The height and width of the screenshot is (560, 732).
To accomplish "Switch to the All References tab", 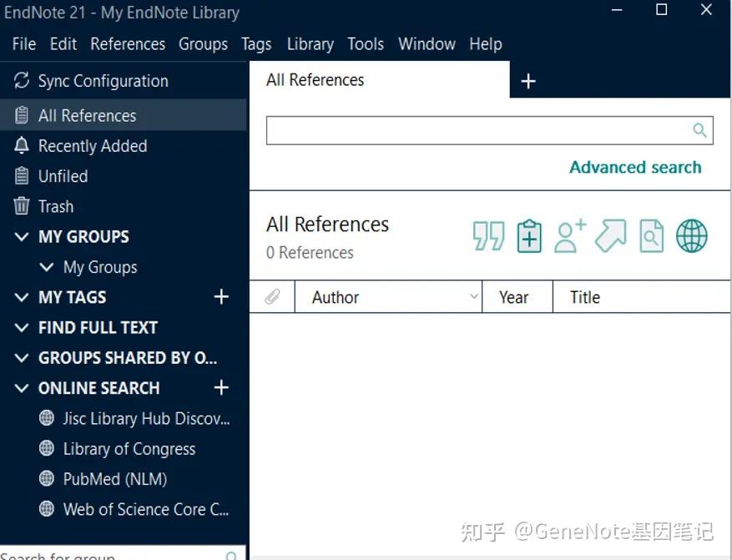I will (x=315, y=80).
